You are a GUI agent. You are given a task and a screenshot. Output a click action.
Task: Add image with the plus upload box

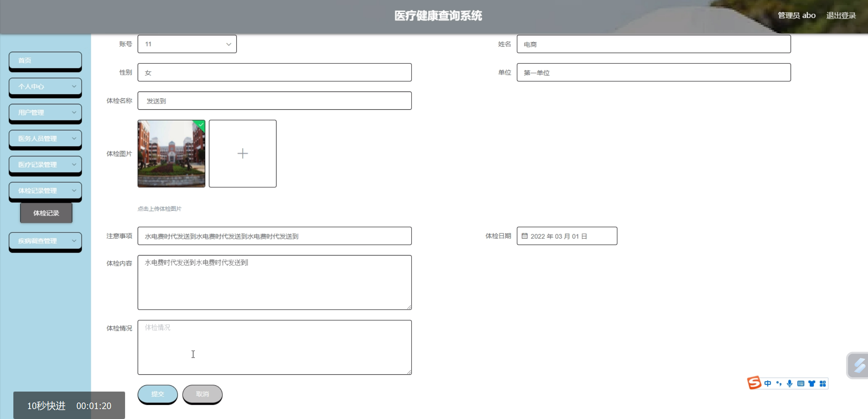coord(242,153)
